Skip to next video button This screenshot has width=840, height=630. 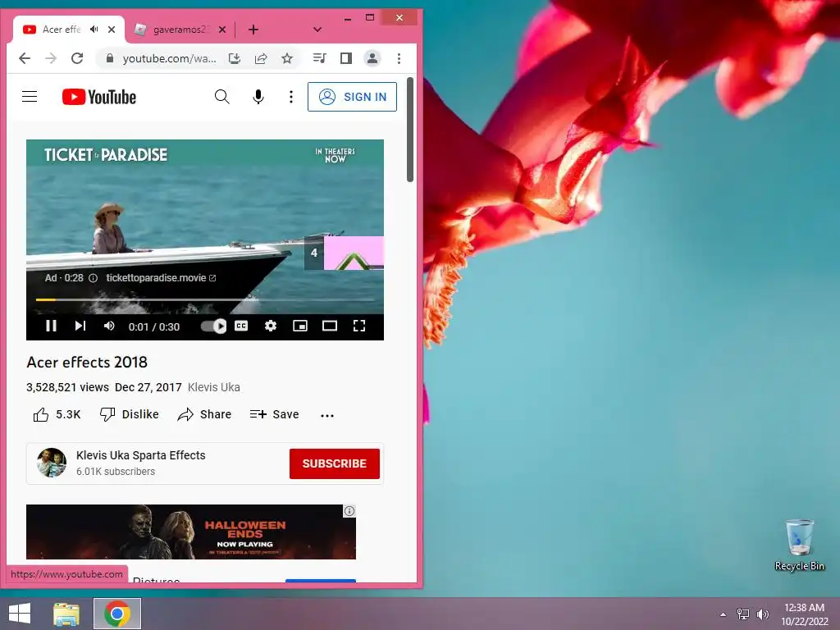point(80,326)
